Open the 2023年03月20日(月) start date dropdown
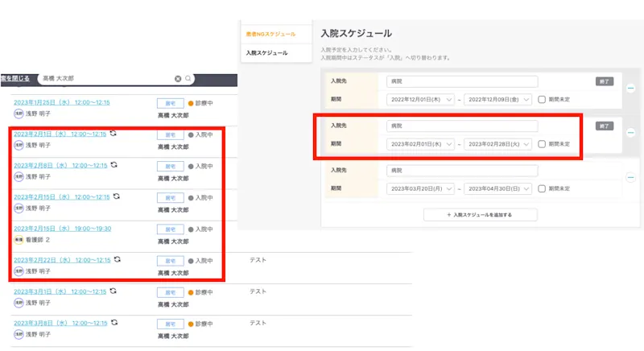The height and width of the screenshot is (351, 644). (420, 188)
